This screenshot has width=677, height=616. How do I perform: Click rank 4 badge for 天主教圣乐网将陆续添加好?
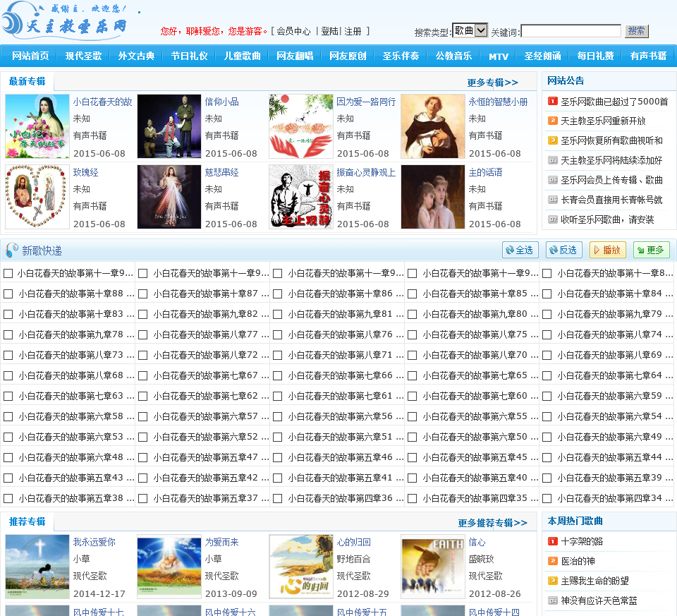coord(553,160)
